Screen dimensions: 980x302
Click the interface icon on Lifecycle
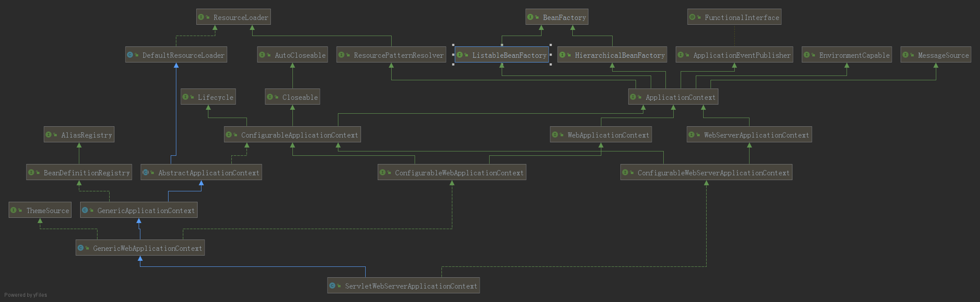click(x=185, y=97)
